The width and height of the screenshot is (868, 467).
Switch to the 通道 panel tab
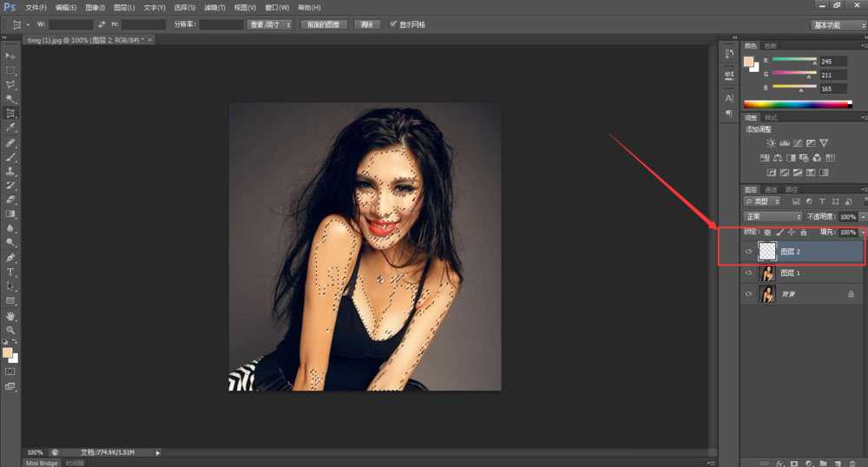coord(771,189)
